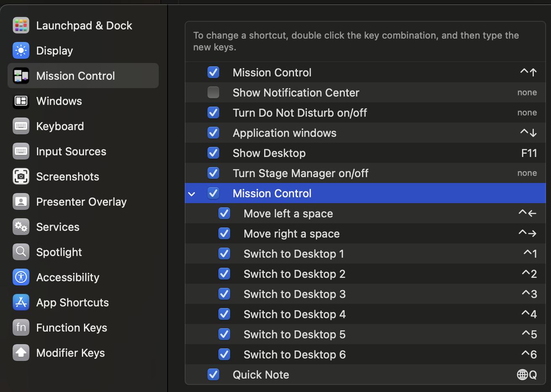Click the 'none' shortcut for Stage Manager
This screenshot has height=392, width=551.
click(527, 173)
